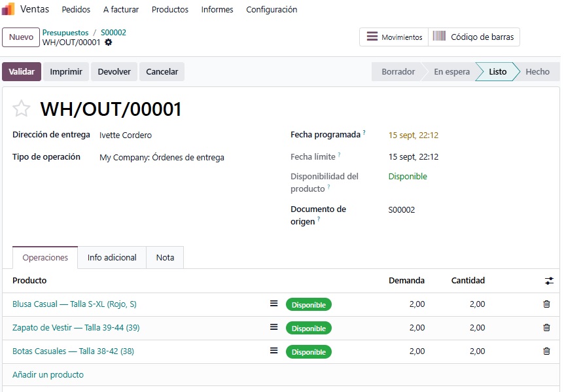Open the Movimientos smart button
564x392 pixels.
point(394,37)
